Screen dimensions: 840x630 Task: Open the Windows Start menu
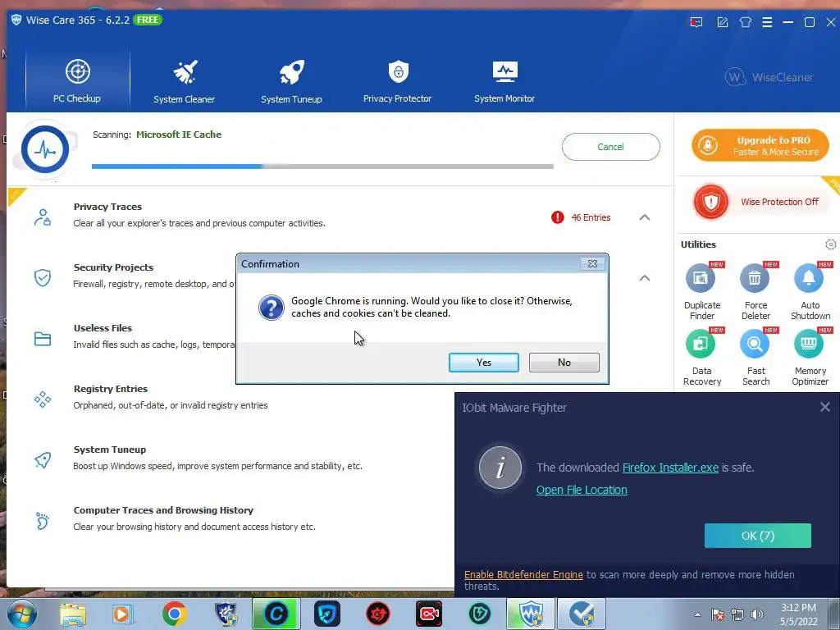click(22, 614)
